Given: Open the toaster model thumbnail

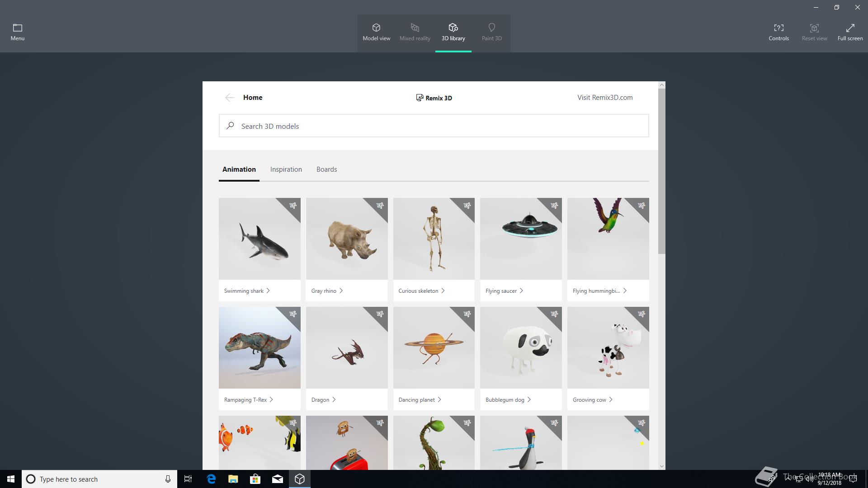Looking at the screenshot, I should tap(347, 443).
